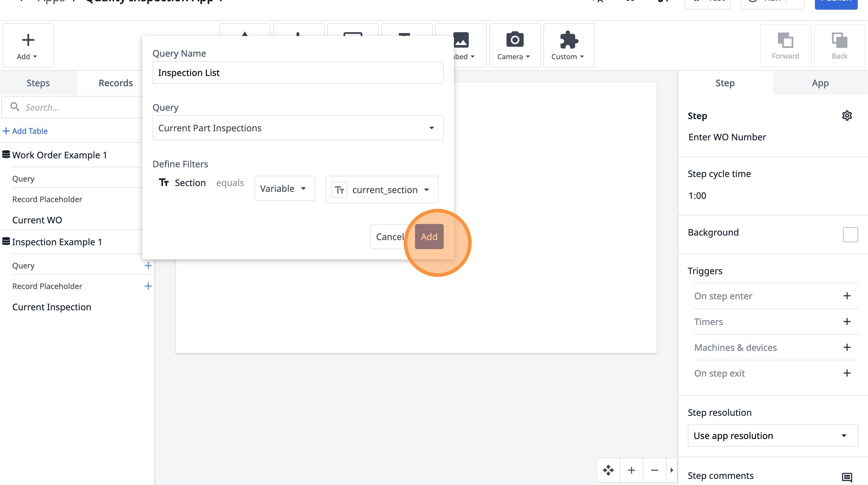The width and height of the screenshot is (868, 485).
Task: Expand the Step resolution dropdown
Action: (x=772, y=435)
